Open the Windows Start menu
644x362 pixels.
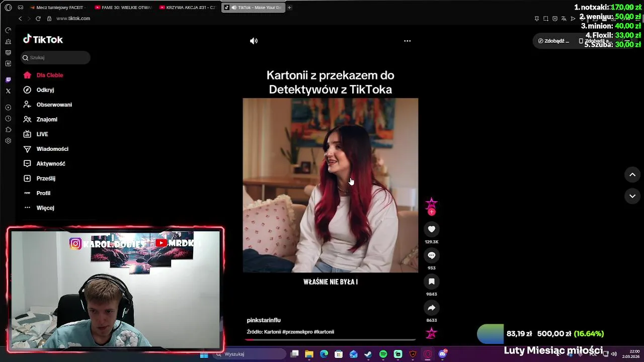(x=204, y=354)
